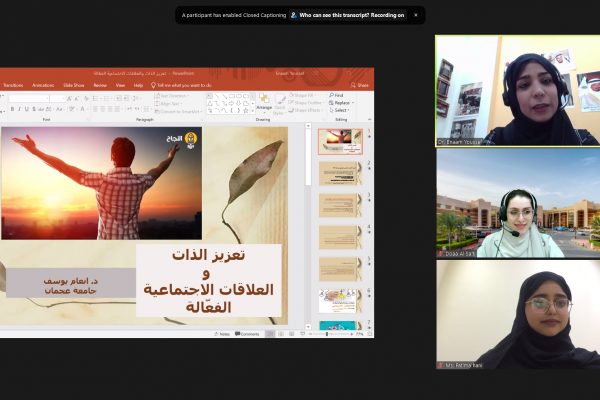The image size is (600, 400).
Task: Expand the Shape Fill dropdown
Action: coord(306,95)
